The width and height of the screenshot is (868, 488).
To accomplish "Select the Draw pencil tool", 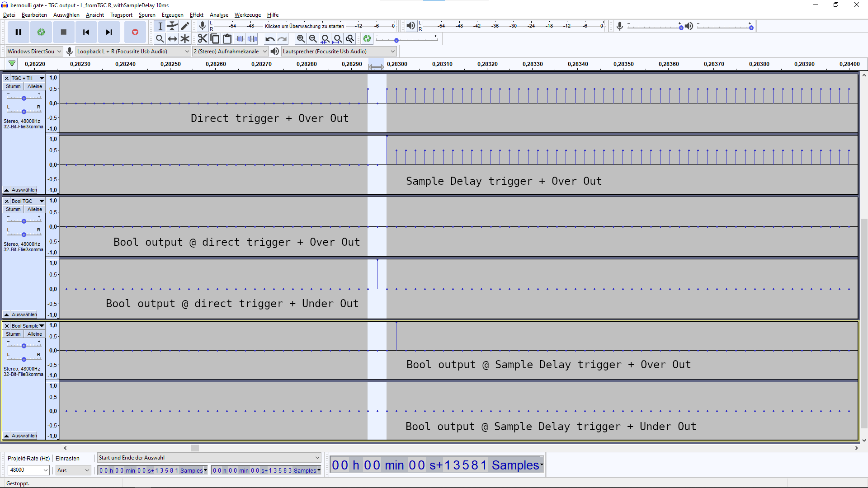I will (185, 26).
